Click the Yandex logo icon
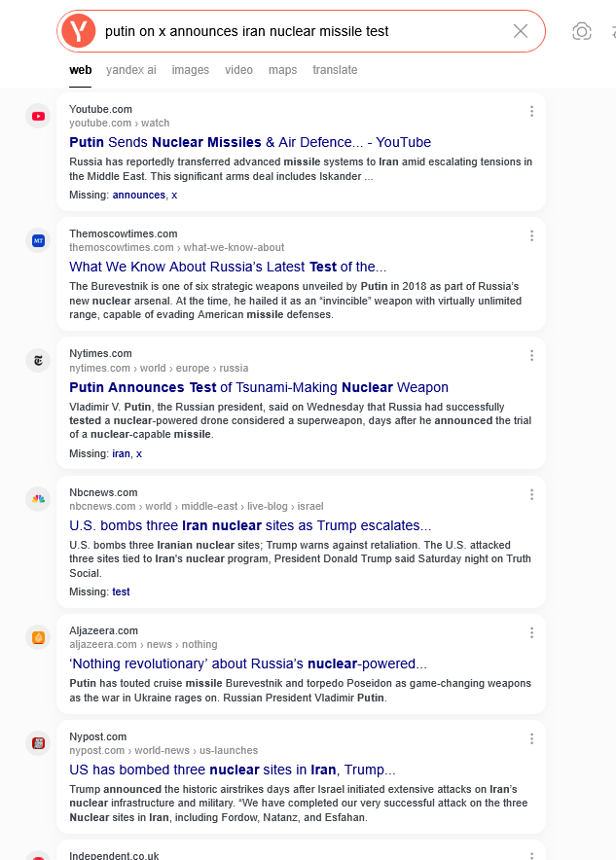The image size is (616, 860). [x=78, y=31]
